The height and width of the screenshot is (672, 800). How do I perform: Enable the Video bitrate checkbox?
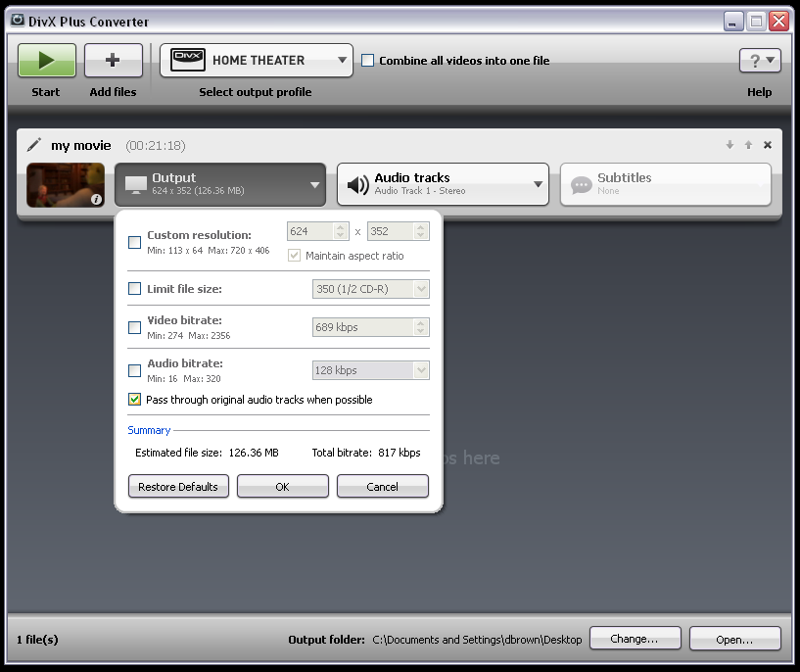tap(135, 327)
